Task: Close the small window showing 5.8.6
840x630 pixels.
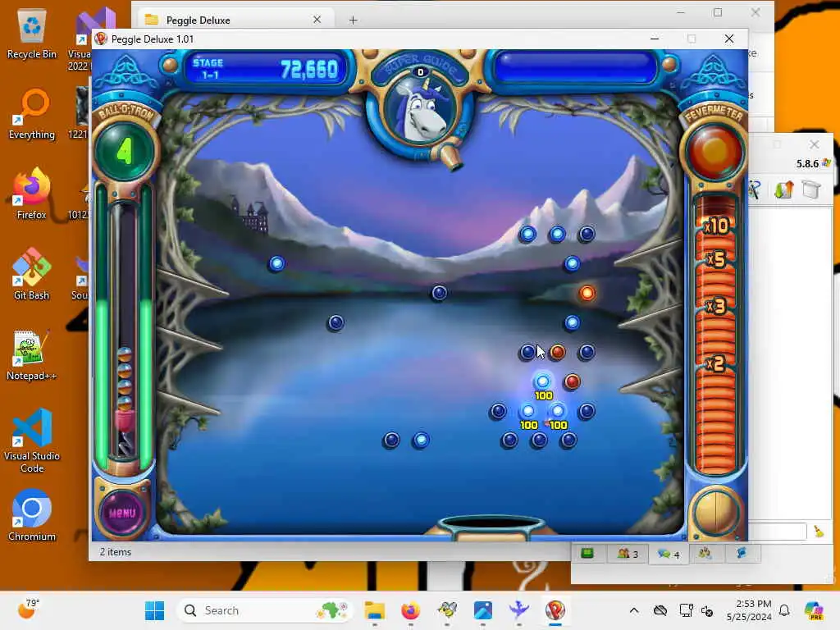Action: click(815, 144)
